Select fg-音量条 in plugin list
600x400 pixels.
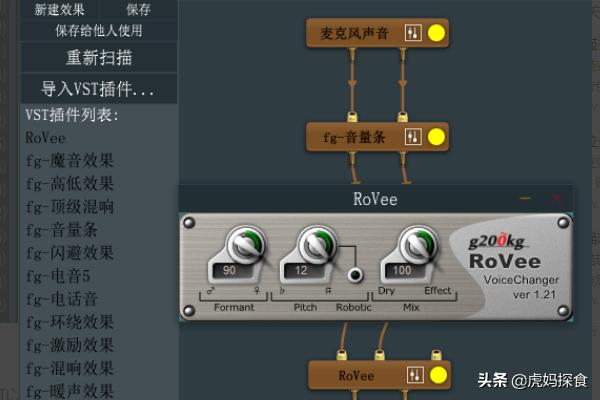(x=62, y=230)
